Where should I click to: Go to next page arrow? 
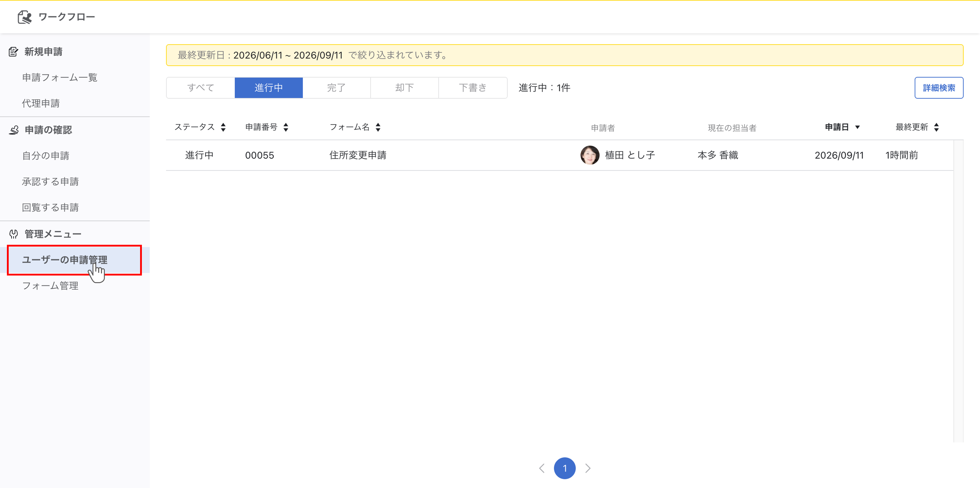point(588,468)
